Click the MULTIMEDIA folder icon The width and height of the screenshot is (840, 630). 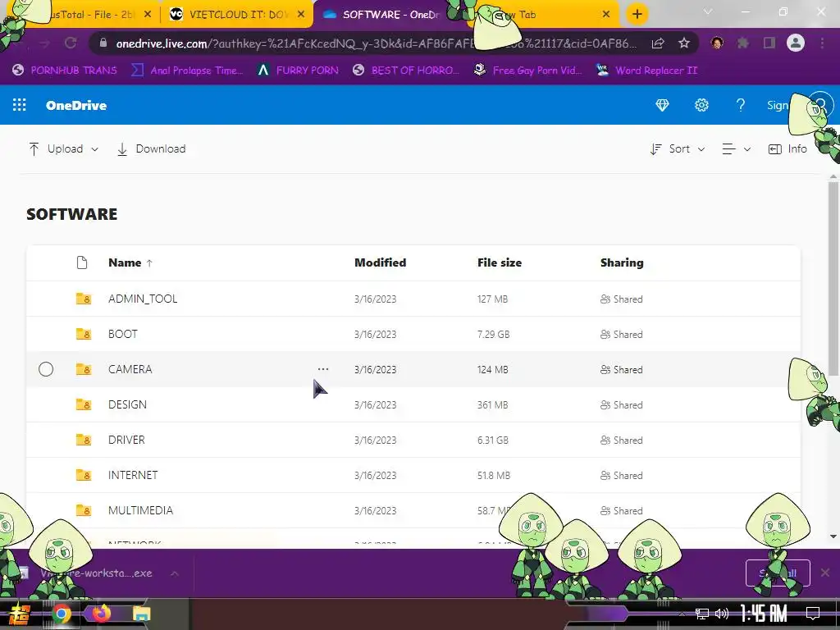pos(83,510)
